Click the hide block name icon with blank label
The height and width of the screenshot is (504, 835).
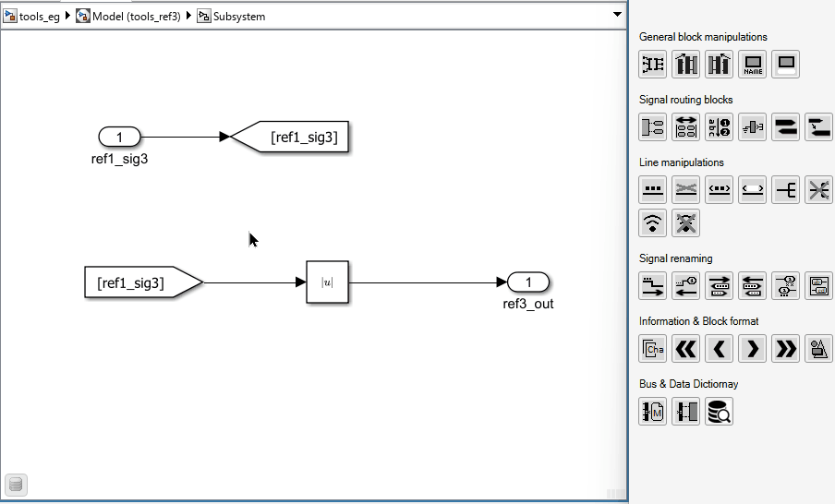[x=785, y=65]
